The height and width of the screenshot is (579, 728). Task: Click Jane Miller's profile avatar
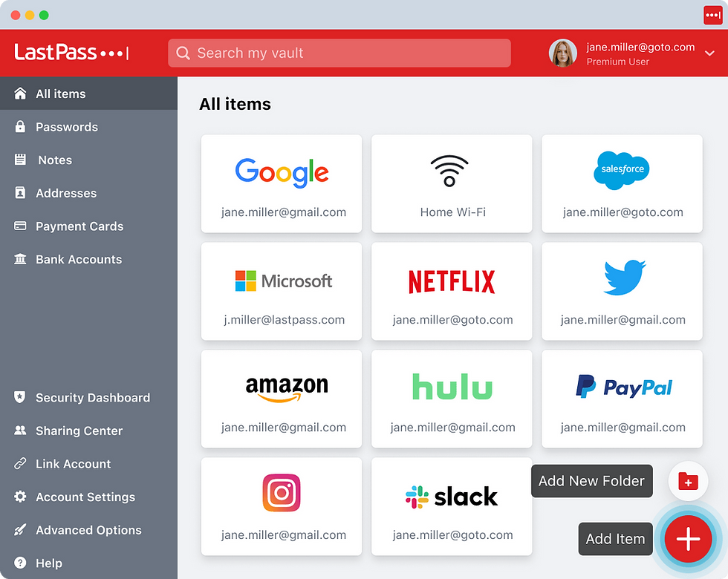563,53
